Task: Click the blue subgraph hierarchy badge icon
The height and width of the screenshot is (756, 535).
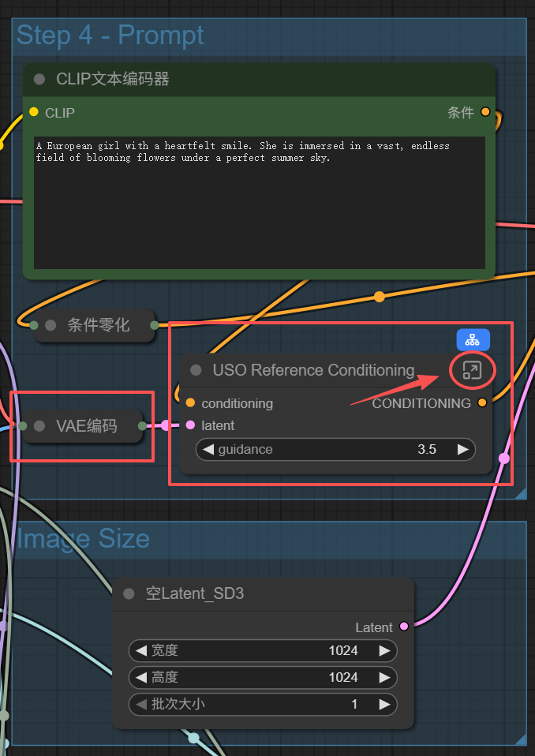Action: 473,340
